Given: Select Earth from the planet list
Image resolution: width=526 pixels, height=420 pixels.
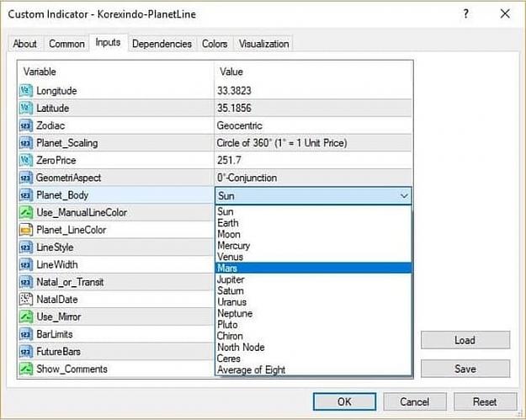Looking at the screenshot, I should coord(313,223).
